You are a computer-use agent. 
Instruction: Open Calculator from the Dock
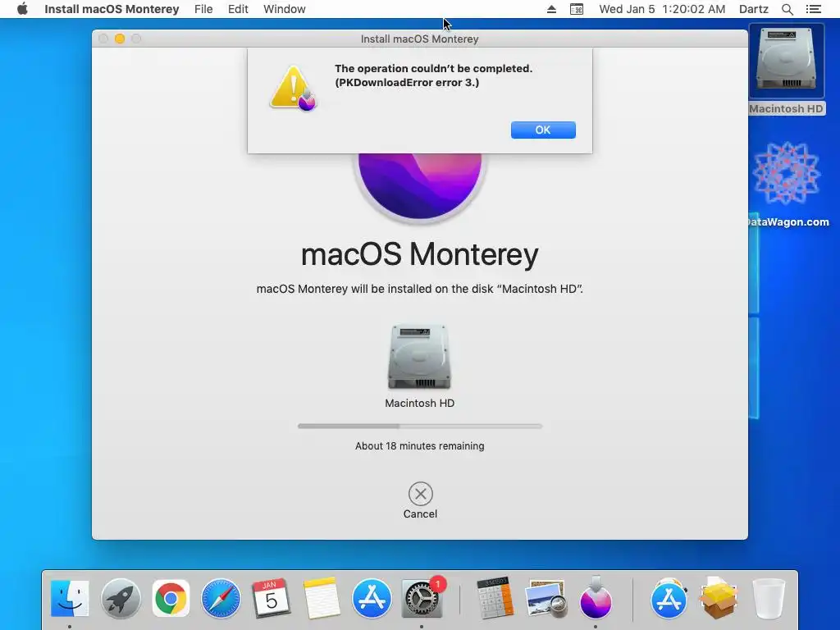click(495, 598)
